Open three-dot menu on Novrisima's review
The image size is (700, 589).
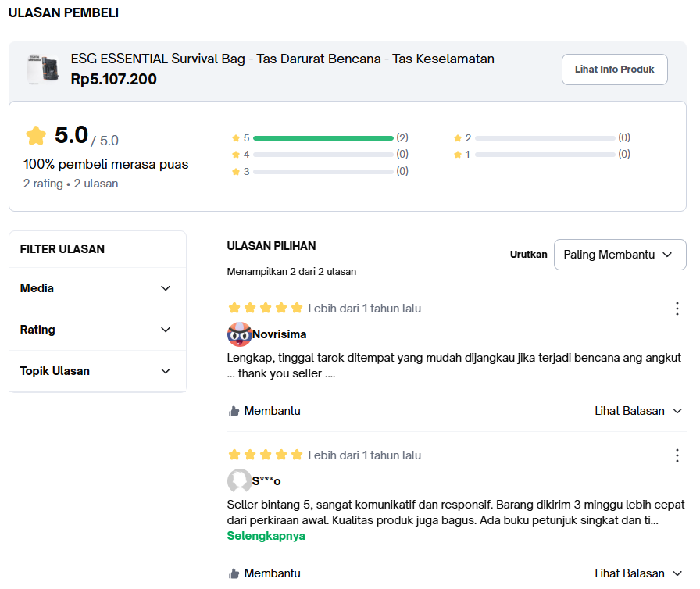[677, 309]
